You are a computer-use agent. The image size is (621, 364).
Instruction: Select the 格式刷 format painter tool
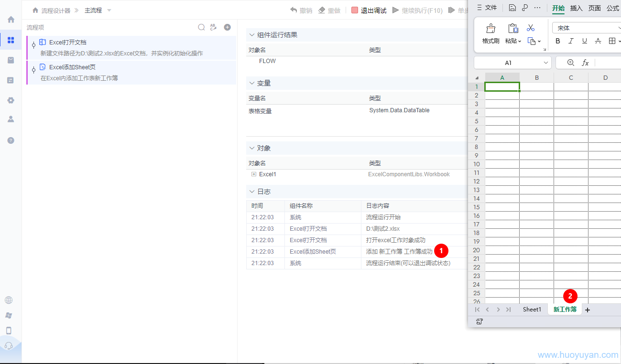pyautogui.click(x=490, y=33)
